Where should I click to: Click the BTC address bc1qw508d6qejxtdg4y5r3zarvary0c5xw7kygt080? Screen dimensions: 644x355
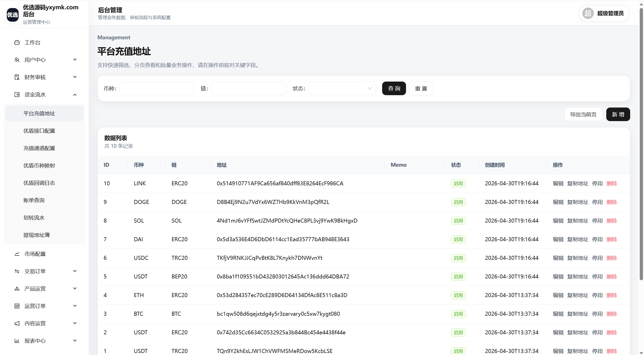[x=278, y=314]
